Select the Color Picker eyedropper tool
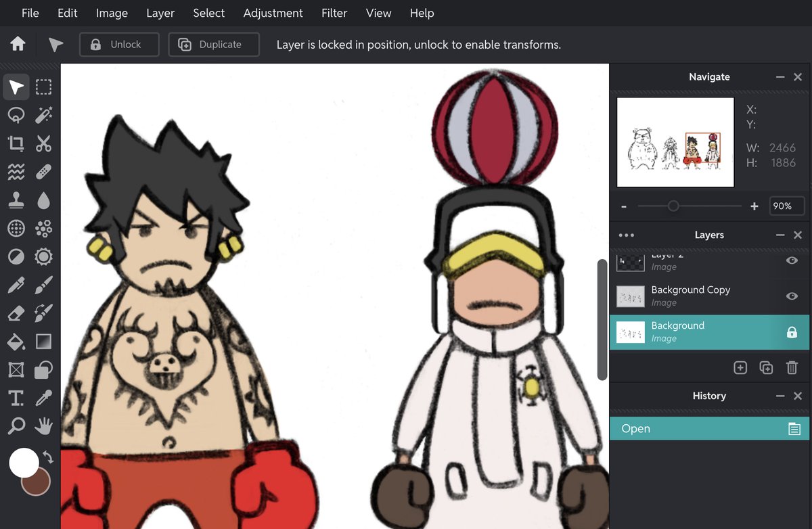The image size is (812, 529). tap(44, 398)
